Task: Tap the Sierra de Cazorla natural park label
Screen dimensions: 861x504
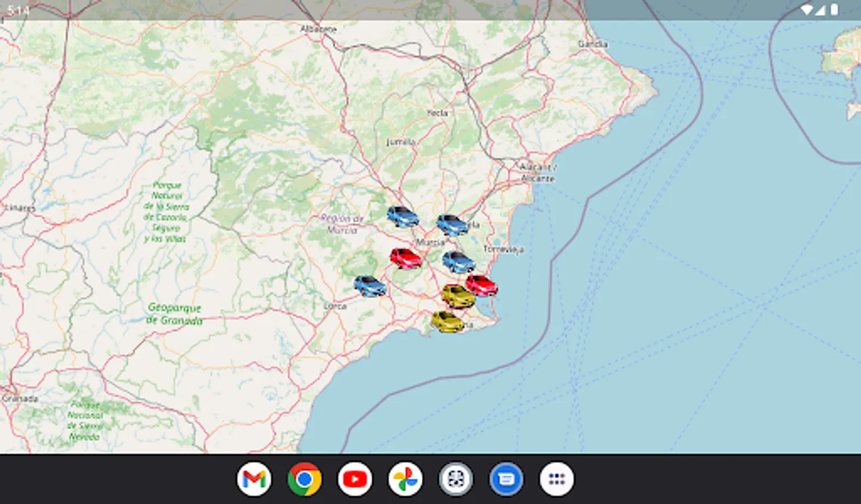Action: (x=165, y=212)
